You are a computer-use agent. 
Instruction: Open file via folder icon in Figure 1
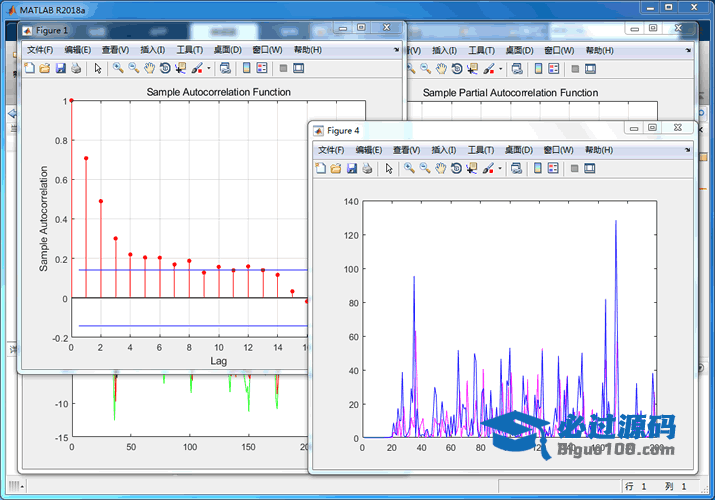pyautogui.click(x=44, y=68)
